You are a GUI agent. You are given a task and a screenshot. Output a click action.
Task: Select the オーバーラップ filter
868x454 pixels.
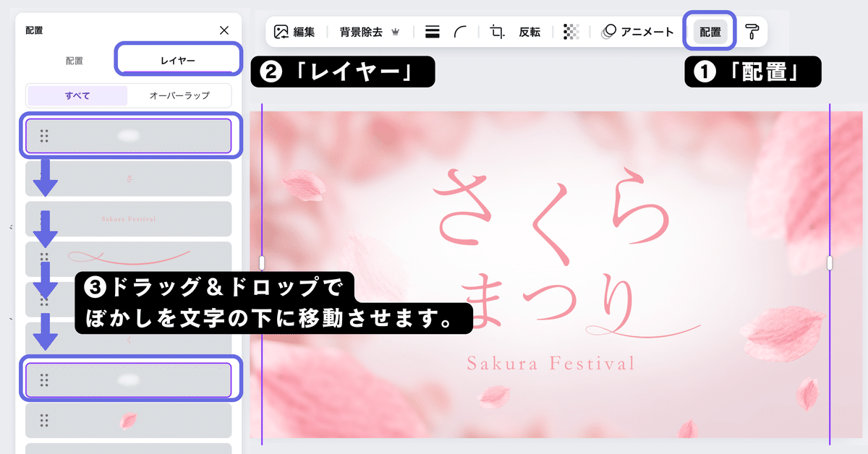[179, 95]
